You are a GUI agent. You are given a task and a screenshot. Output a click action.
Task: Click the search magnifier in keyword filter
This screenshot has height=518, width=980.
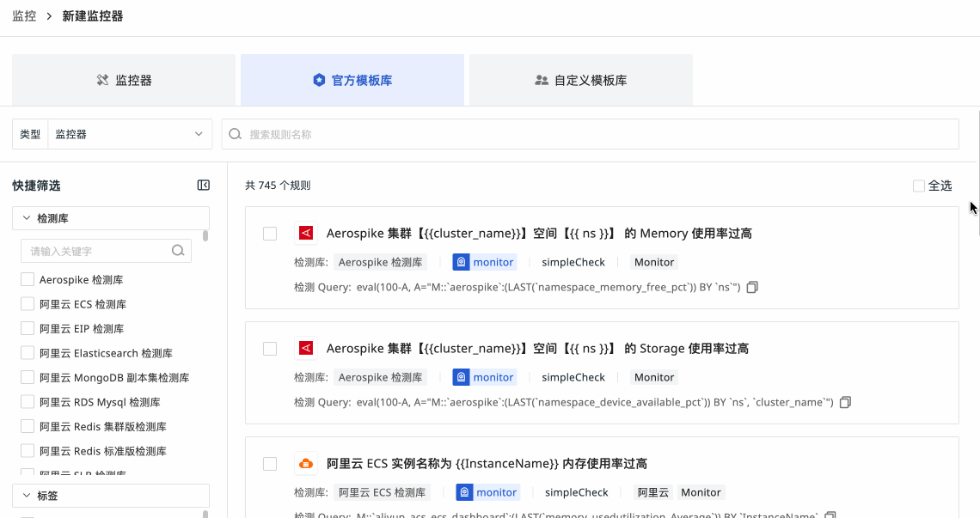click(178, 251)
